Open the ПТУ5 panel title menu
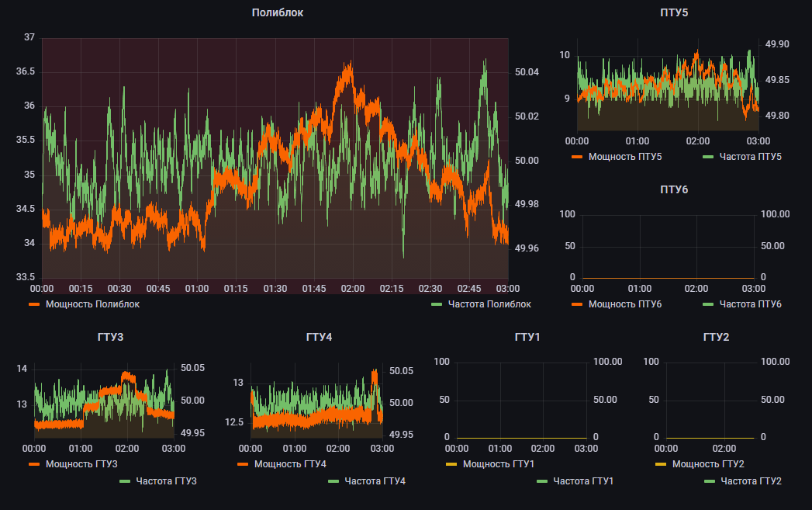 673,12
